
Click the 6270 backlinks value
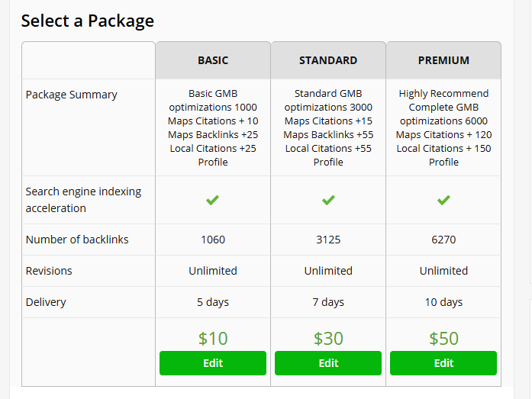tap(443, 240)
